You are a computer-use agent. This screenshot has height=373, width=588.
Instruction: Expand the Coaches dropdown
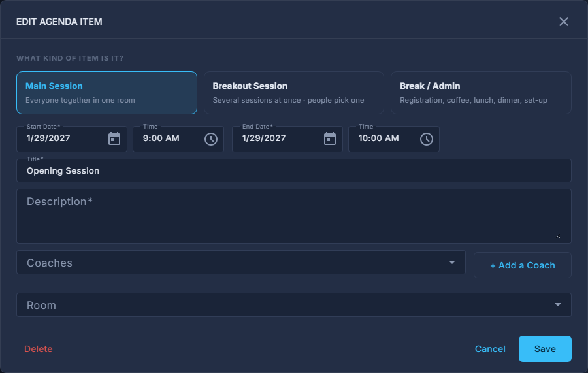point(241,263)
